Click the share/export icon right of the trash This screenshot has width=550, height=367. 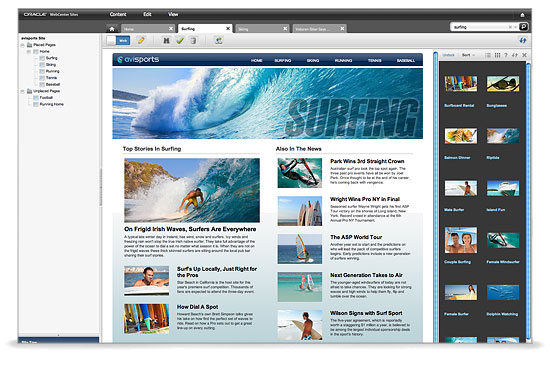point(219,40)
